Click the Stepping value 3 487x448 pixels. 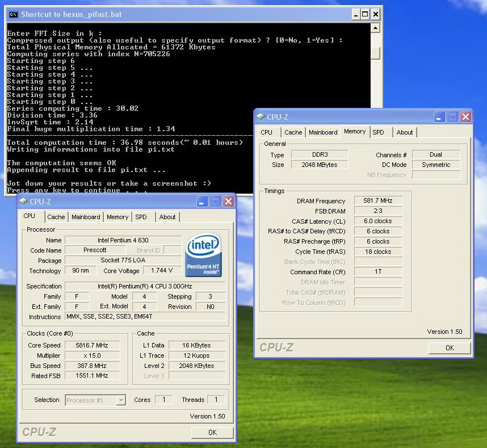click(x=210, y=296)
